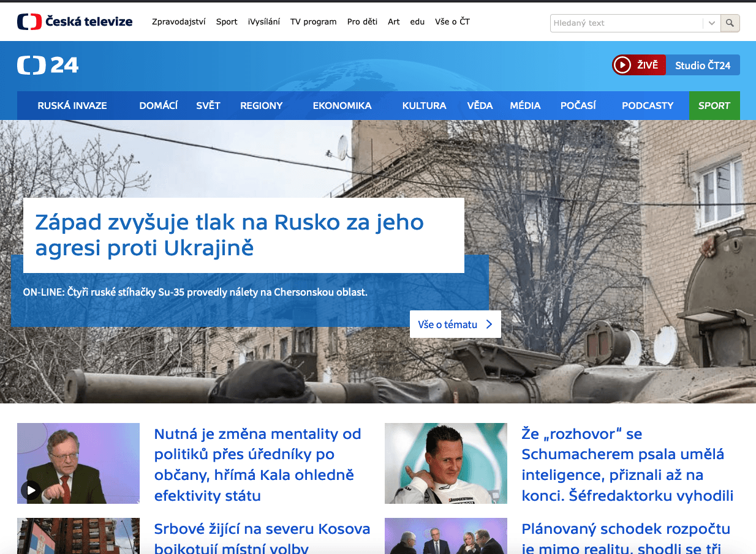Open ON-LINE update about Su-35 stíhačky

(195, 292)
